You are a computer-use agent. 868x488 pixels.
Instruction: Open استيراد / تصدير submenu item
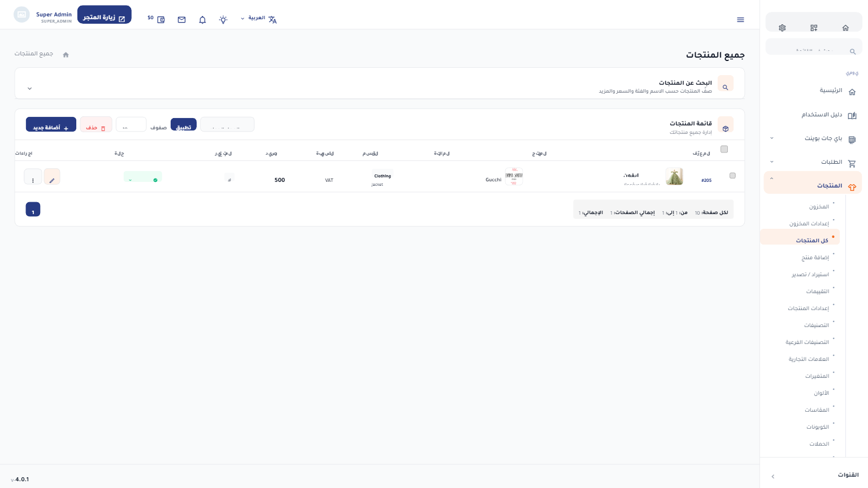click(x=810, y=274)
